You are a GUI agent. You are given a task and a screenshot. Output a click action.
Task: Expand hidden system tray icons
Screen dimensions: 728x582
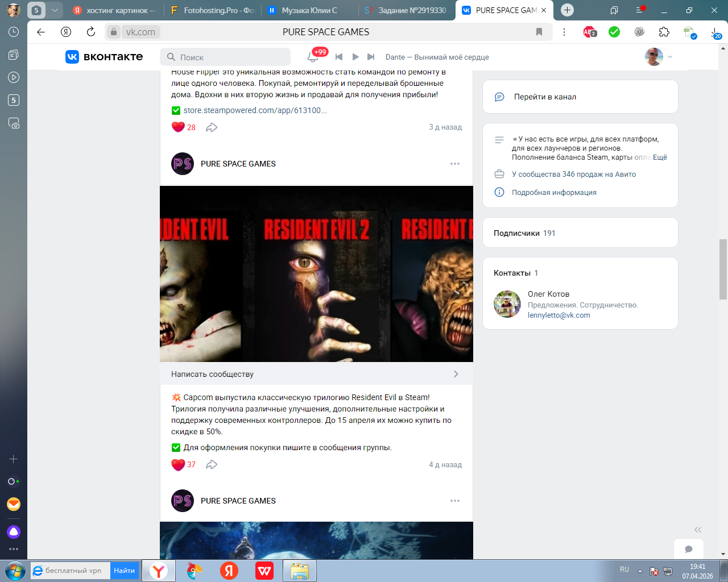pos(640,571)
